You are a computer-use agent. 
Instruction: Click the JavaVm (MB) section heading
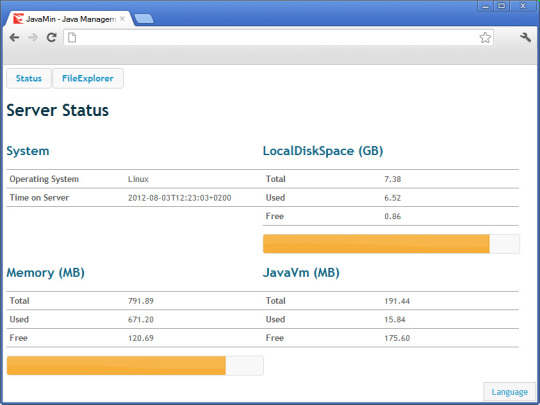point(301,273)
